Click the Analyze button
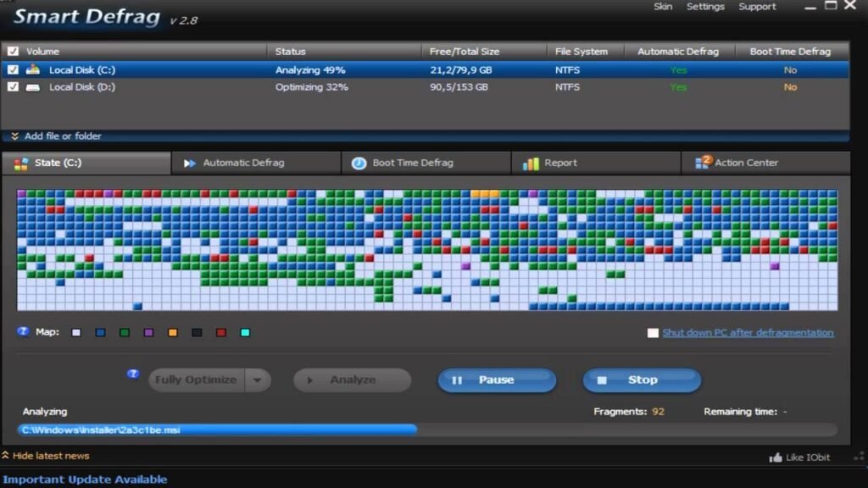868x488 pixels. [x=352, y=380]
